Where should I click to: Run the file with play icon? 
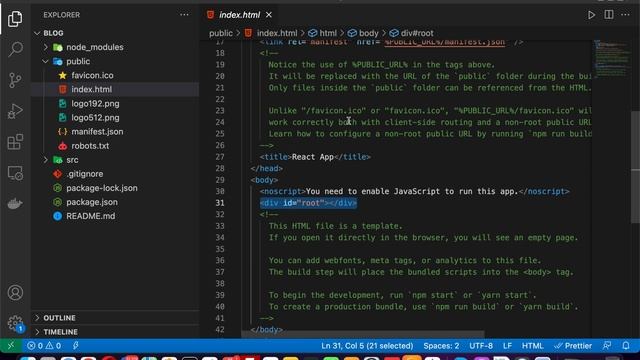pos(591,15)
